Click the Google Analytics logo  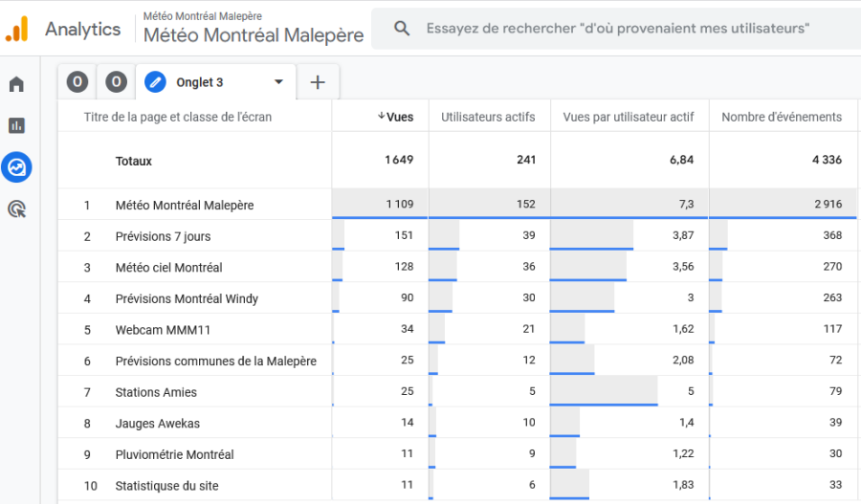[x=17, y=29]
